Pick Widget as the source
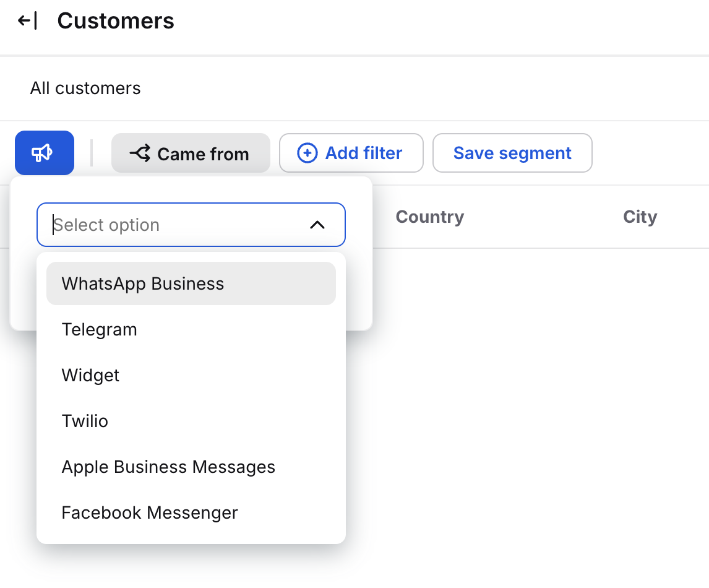This screenshot has height=588, width=709. tap(91, 375)
